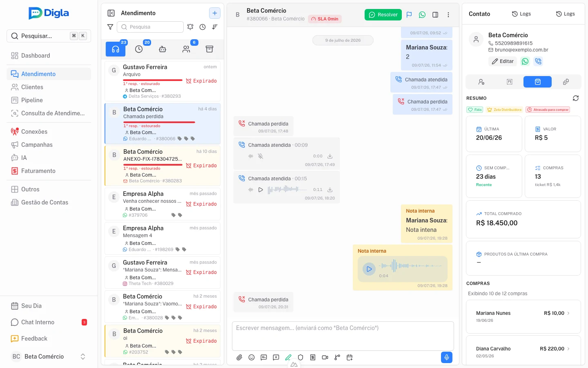Start a video call from the composer toolbar
Viewport: 588px width, 368px height.
pos(325,357)
